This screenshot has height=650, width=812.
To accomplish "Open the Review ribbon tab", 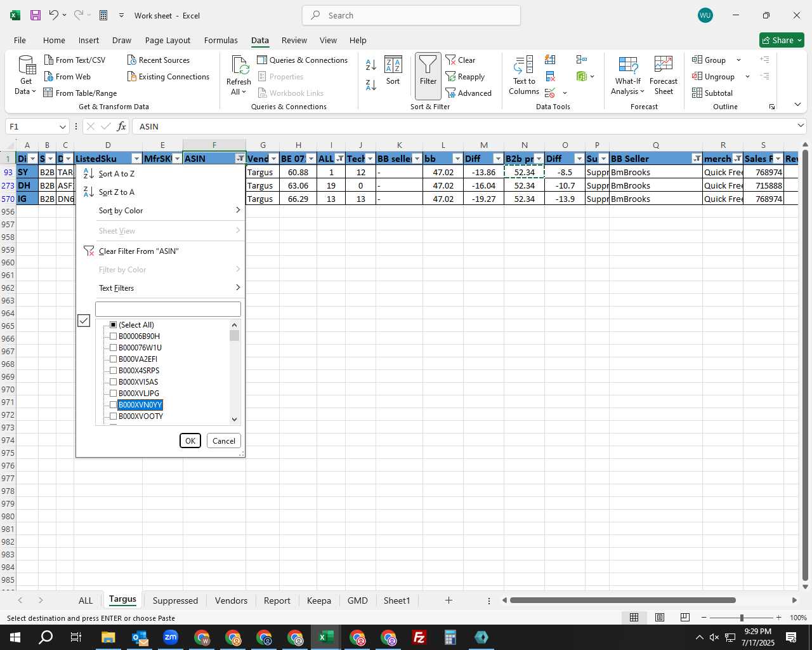I will [294, 40].
